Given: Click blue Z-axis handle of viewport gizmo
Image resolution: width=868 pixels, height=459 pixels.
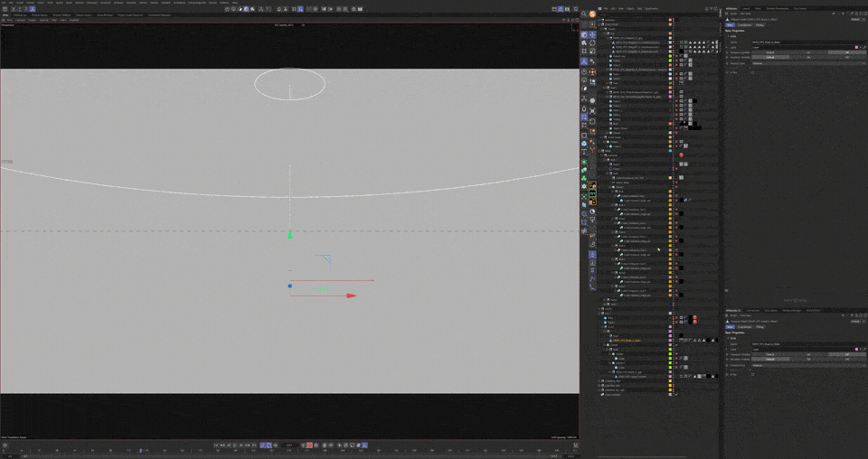Looking at the screenshot, I should pos(289,286).
